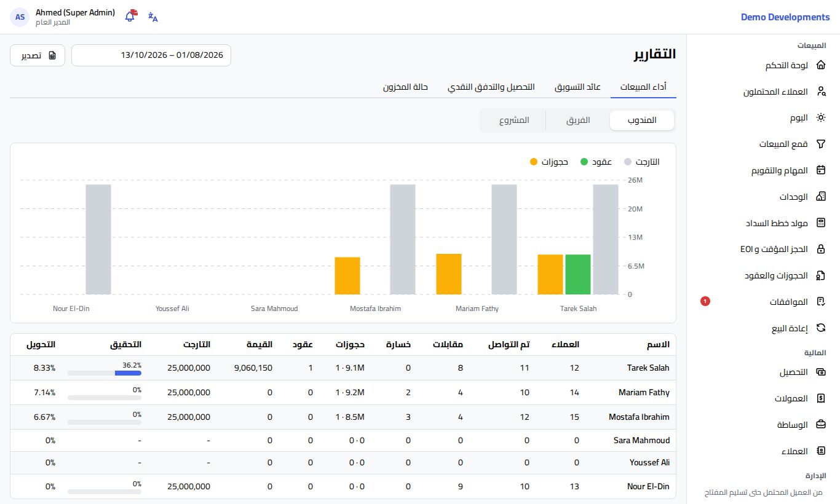840x504 pixels.
Task: Click the funnel icon for قمع المبيعات
Action: (820, 144)
